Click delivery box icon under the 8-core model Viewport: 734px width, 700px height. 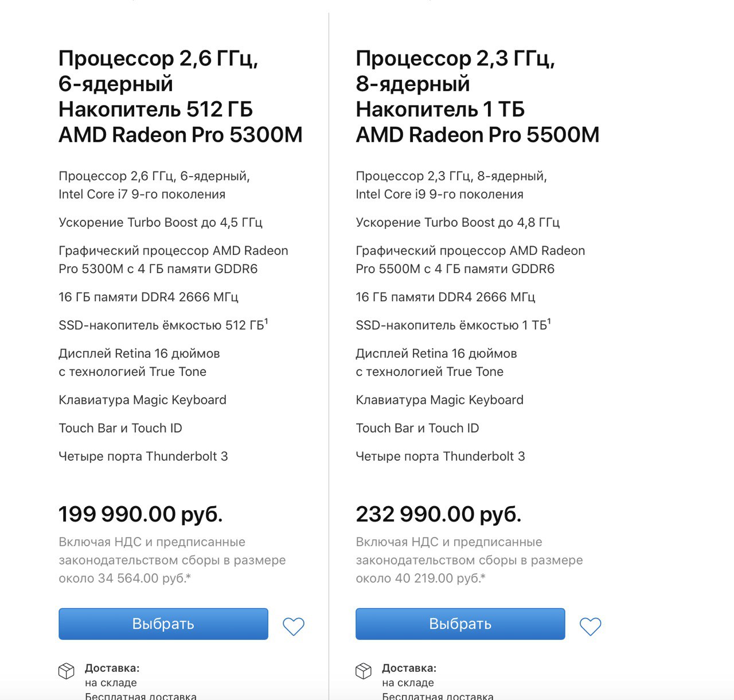point(364,671)
